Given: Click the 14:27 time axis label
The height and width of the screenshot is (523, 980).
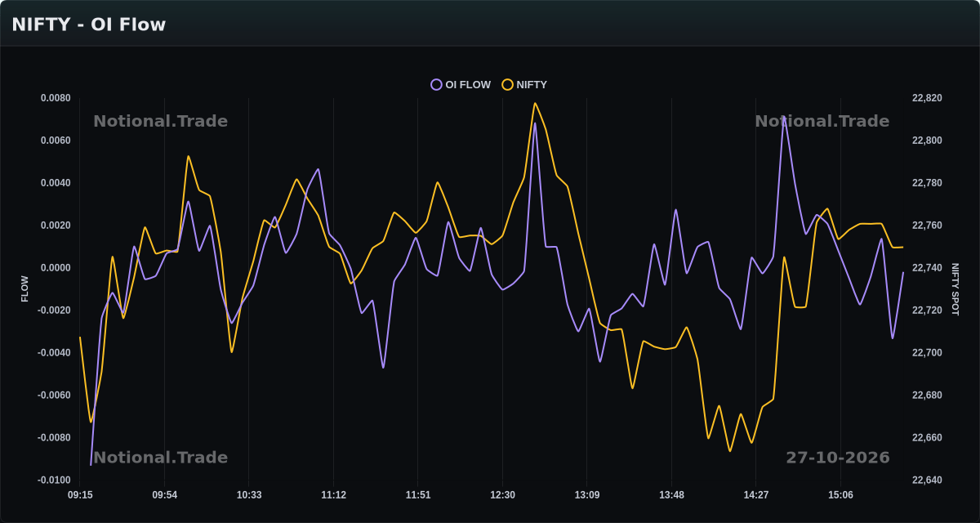Looking at the screenshot, I should pos(755,495).
